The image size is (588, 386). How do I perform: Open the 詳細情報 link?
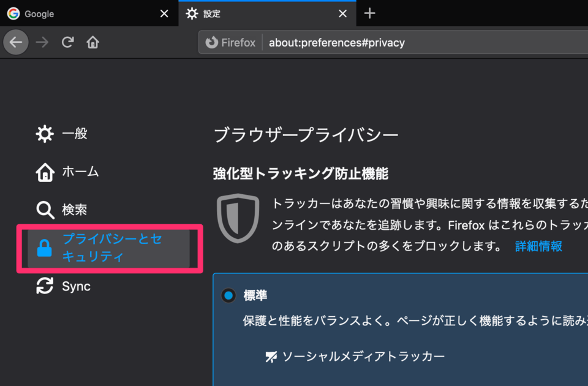click(x=537, y=246)
